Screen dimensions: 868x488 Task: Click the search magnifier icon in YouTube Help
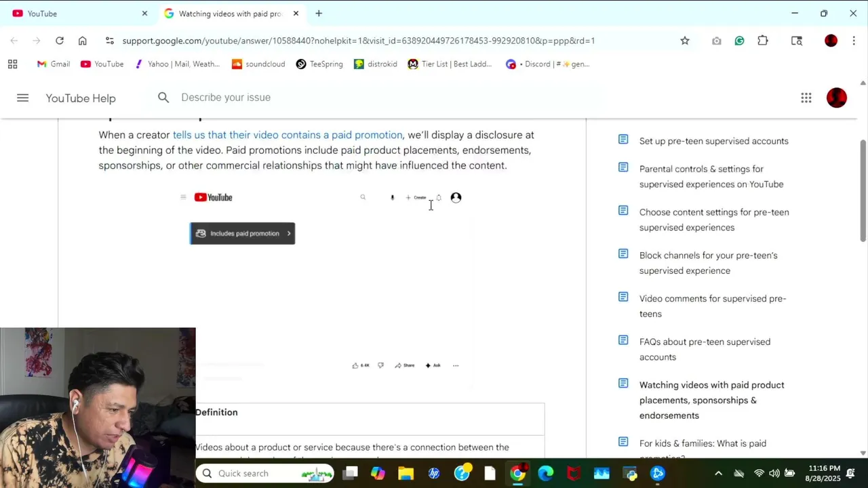[163, 98]
